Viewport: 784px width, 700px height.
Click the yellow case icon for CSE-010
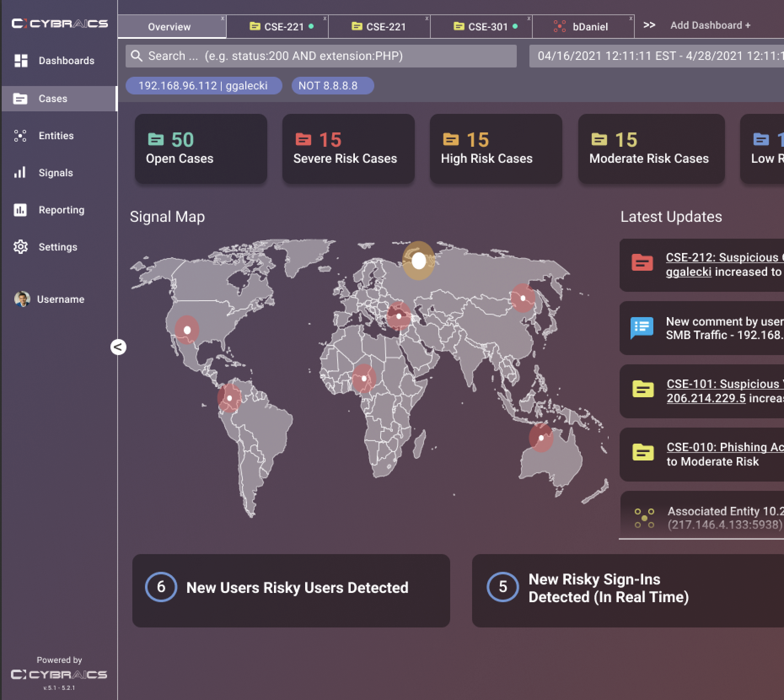643,452
